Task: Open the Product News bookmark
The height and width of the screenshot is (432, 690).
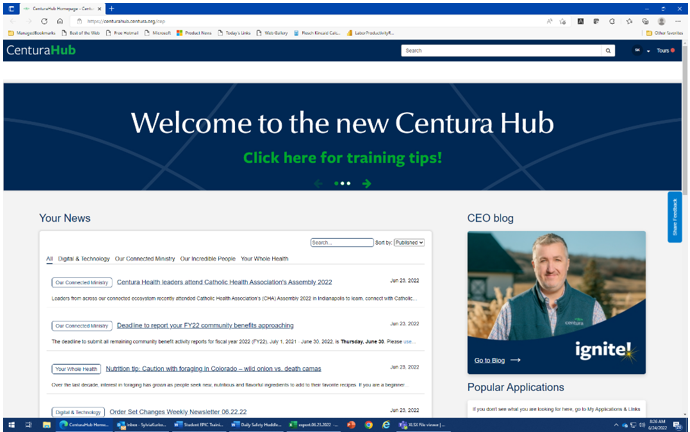Action: [x=194, y=33]
